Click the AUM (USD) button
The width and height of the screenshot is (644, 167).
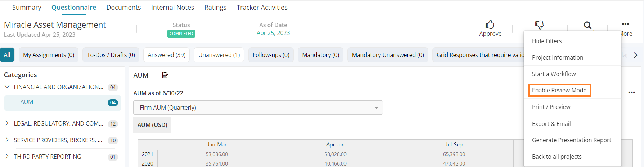coord(152,125)
